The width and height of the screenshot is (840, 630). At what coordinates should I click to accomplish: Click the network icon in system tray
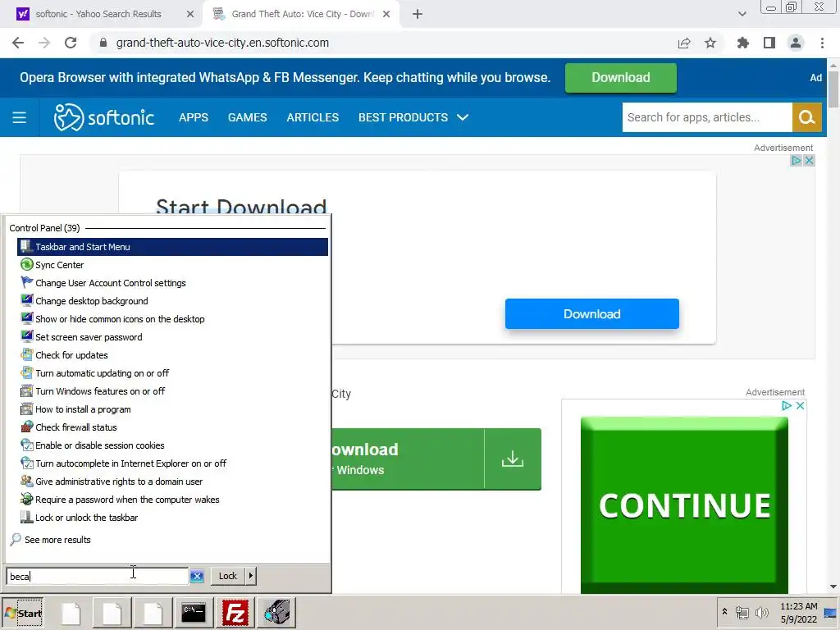[x=742, y=612]
